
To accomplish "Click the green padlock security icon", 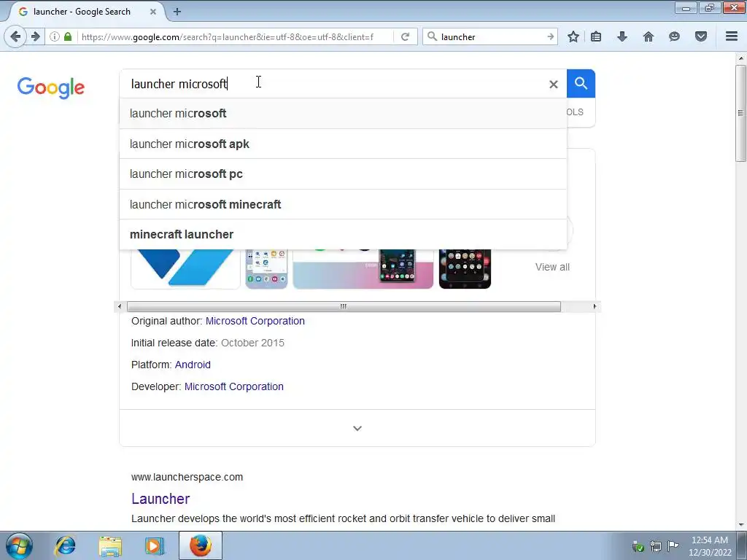I will tap(68, 36).
